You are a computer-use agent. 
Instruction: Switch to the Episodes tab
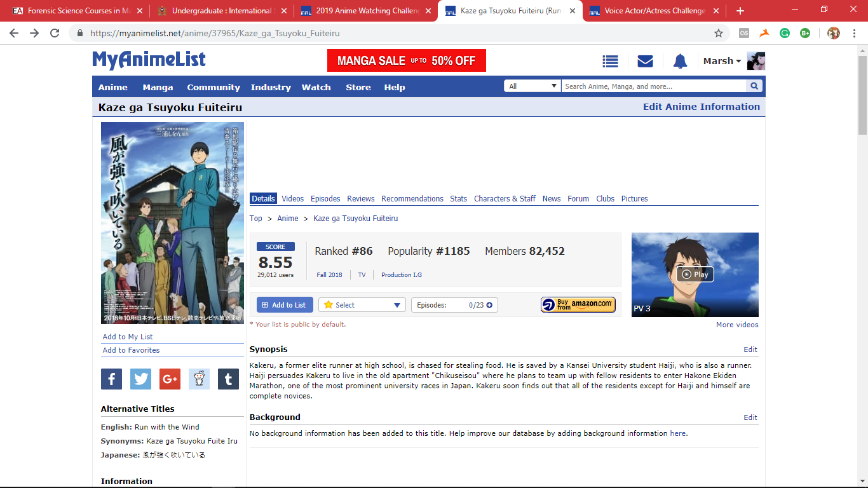(x=325, y=199)
